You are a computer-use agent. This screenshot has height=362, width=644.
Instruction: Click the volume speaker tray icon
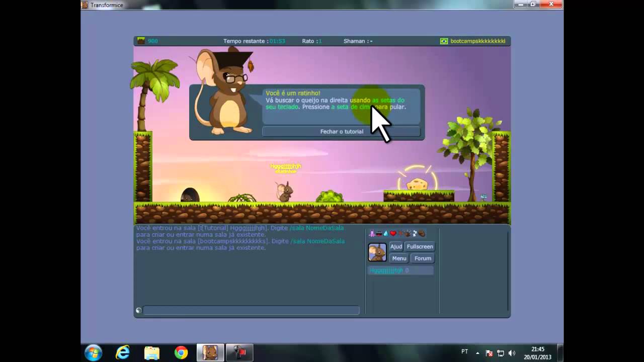coord(512,353)
